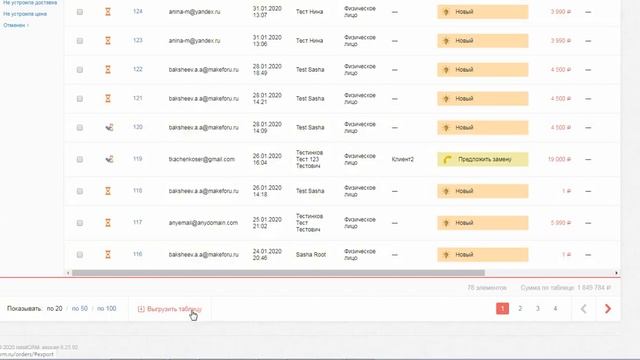
Task: Open order number 122 link
Action: tap(138, 69)
